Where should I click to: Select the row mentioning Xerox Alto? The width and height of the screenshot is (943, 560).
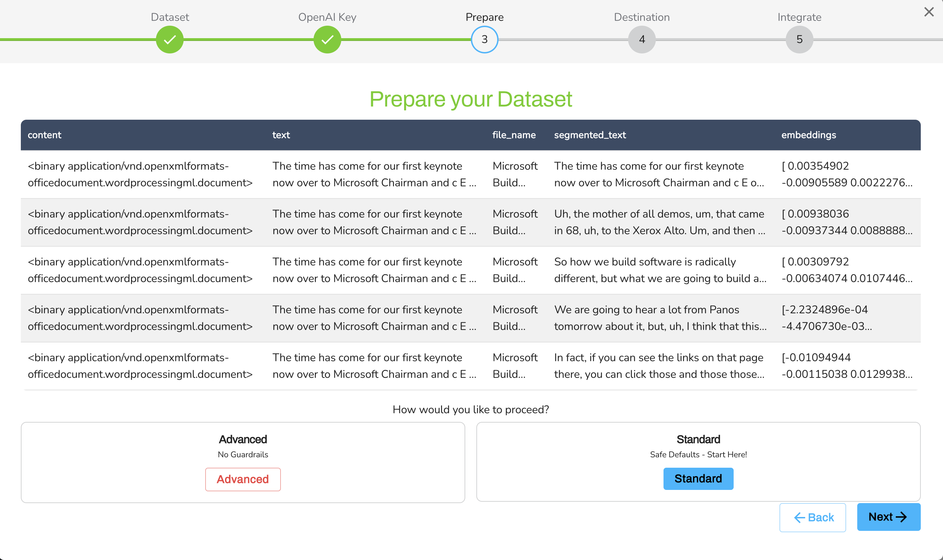click(659, 222)
